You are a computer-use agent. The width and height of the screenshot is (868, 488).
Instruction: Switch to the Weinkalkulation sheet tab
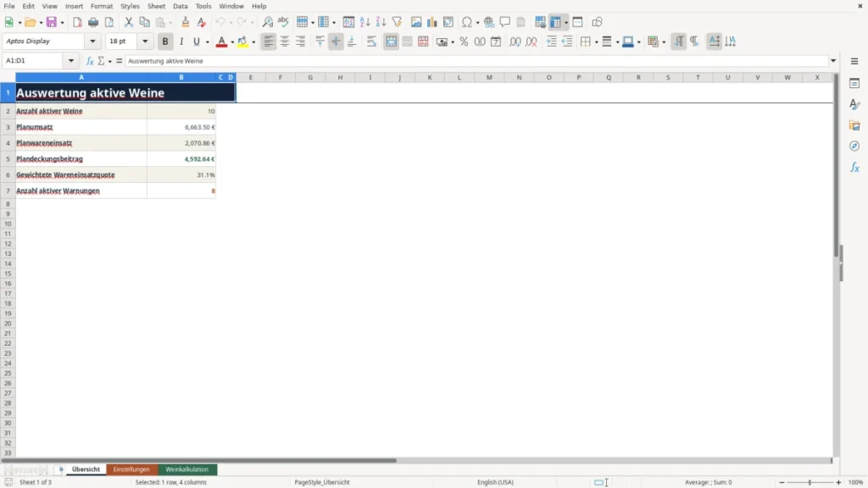click(187, 469)
